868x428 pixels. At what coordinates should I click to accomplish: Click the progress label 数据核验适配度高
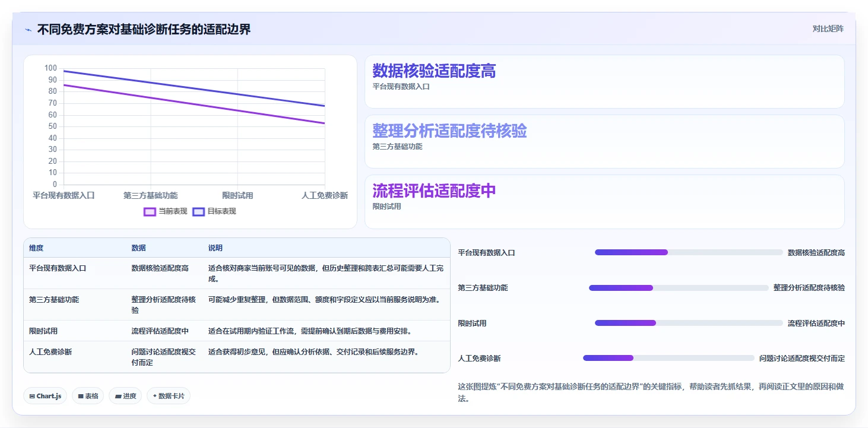coord(816,252)
